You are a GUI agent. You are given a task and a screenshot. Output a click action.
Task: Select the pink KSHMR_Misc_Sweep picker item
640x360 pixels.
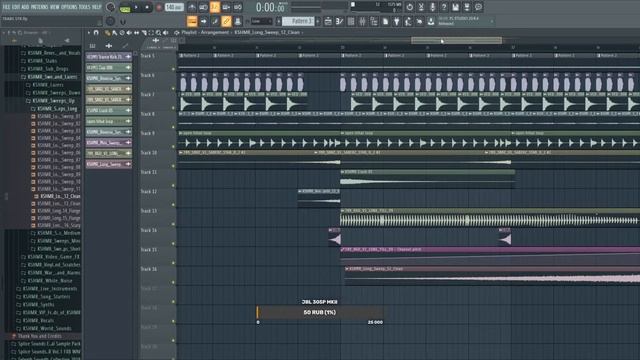[109, 142]
